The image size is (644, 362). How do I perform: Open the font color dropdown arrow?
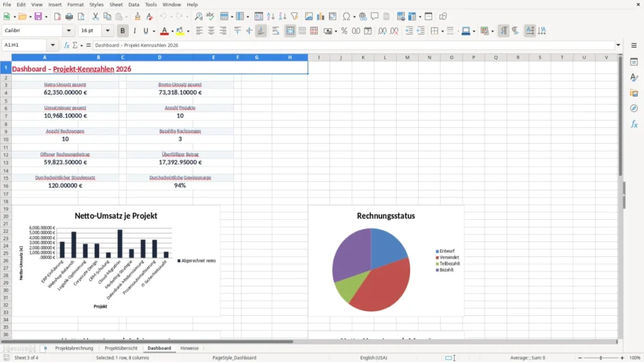pyautogui.click(x=172, y=31)
